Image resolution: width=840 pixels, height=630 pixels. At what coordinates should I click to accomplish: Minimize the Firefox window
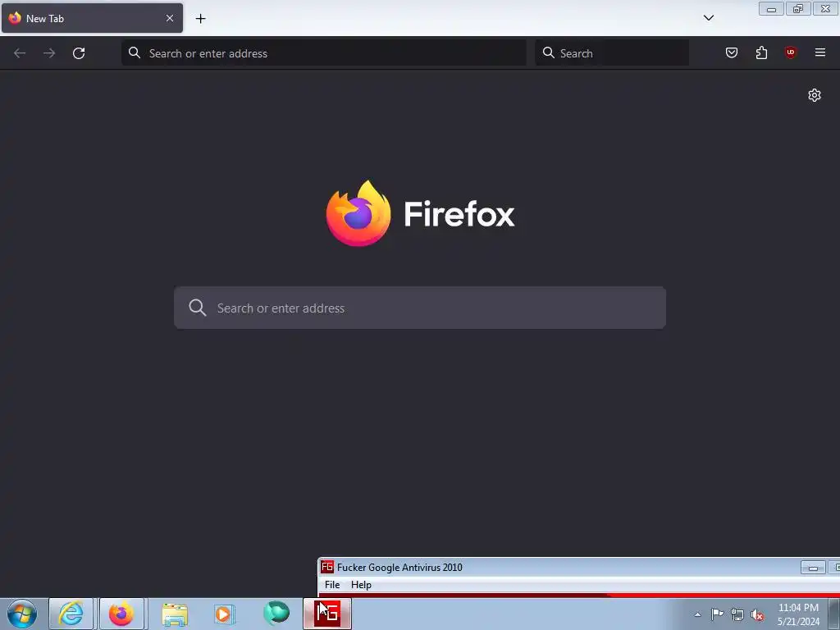click(771, 8)
